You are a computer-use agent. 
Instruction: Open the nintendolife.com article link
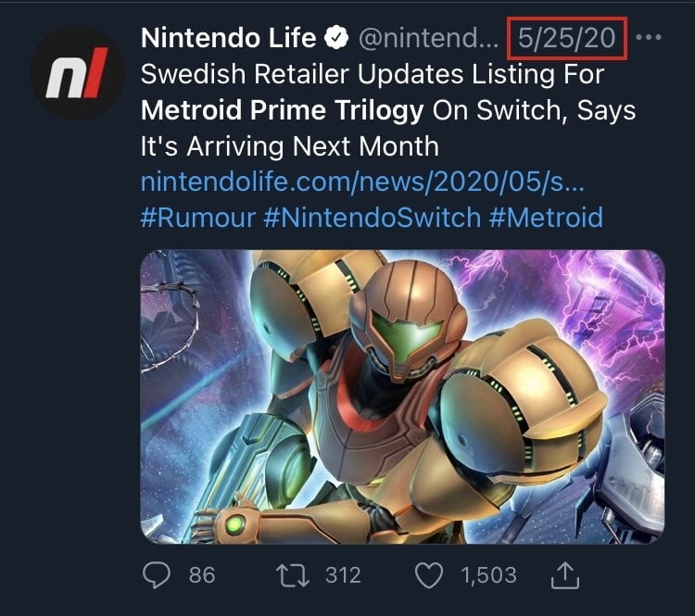click(362, 182)
